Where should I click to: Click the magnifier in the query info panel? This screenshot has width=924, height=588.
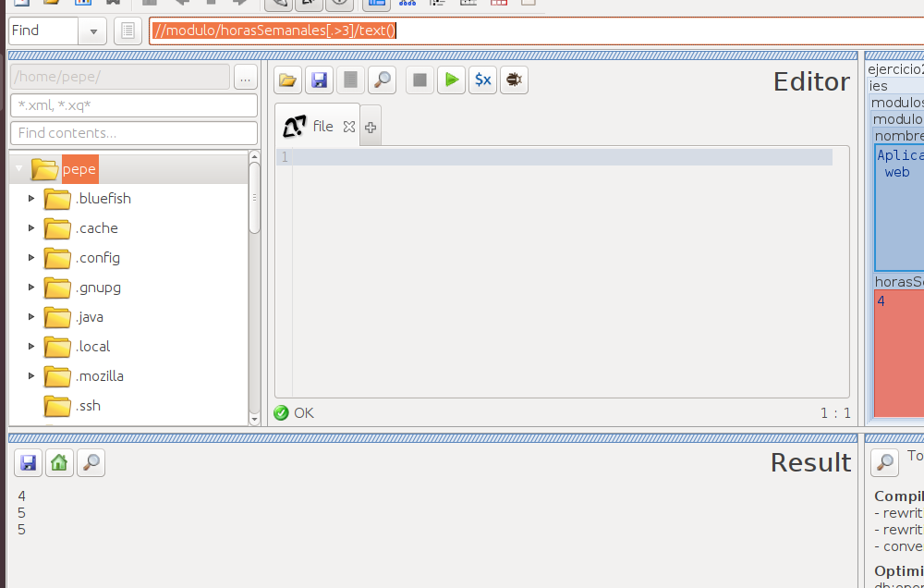884,463
